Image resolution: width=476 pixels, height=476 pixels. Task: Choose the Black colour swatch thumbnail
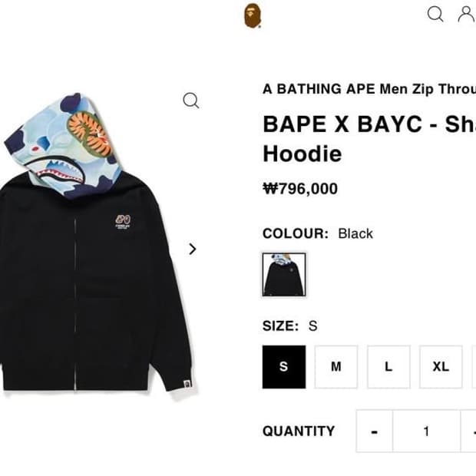[284, 274]
